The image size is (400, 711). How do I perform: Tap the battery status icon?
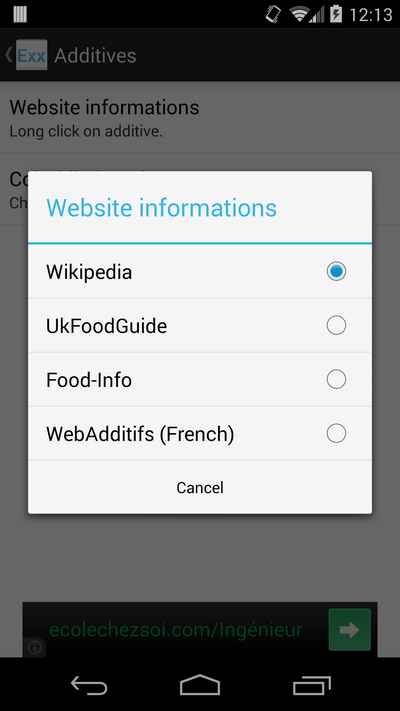point(336,14)
